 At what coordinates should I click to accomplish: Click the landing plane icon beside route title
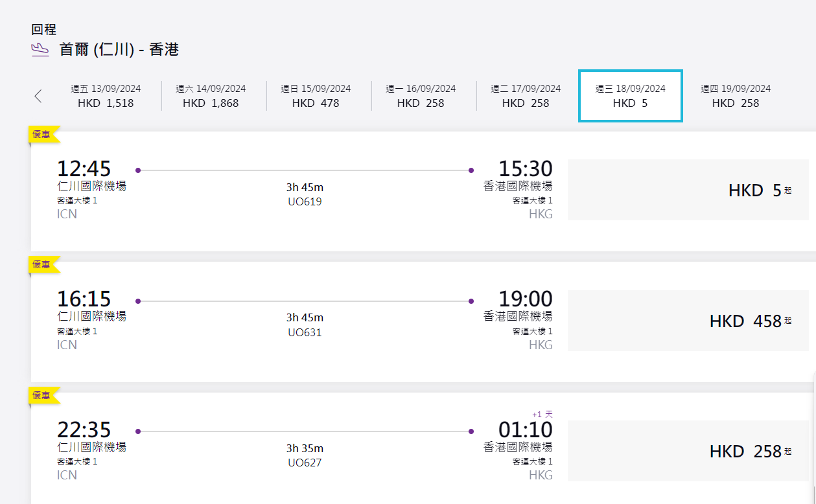pyautogui.click(x=40, y=50)
